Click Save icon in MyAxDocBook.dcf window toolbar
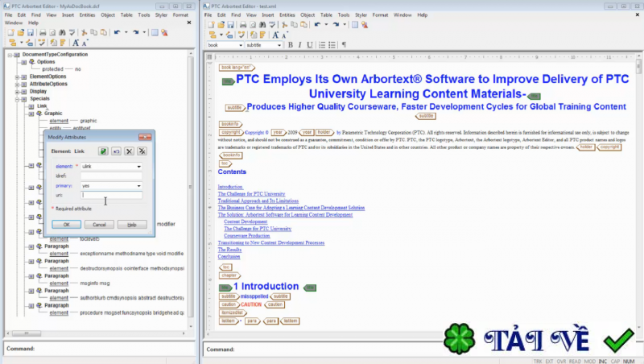 pos(30,32)
